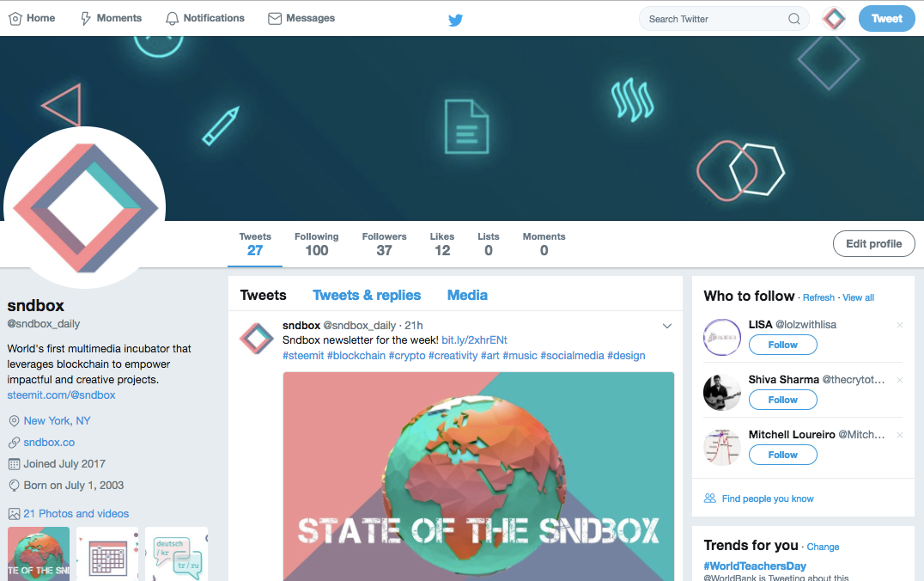924x581 pixels.
Task: Change the Trends for you settings
Action: point(823,547)
